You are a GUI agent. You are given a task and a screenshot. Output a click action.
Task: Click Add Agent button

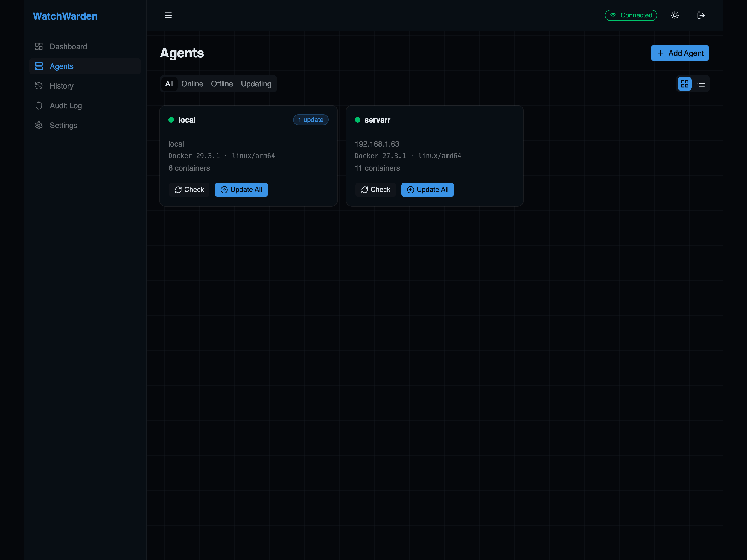(x=679, y=53)
